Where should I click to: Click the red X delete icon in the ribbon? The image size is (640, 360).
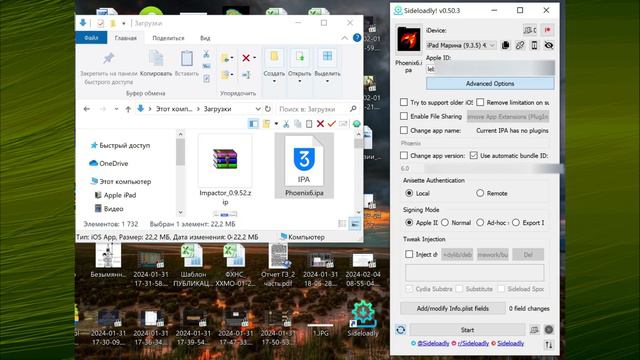click(246, 58)
